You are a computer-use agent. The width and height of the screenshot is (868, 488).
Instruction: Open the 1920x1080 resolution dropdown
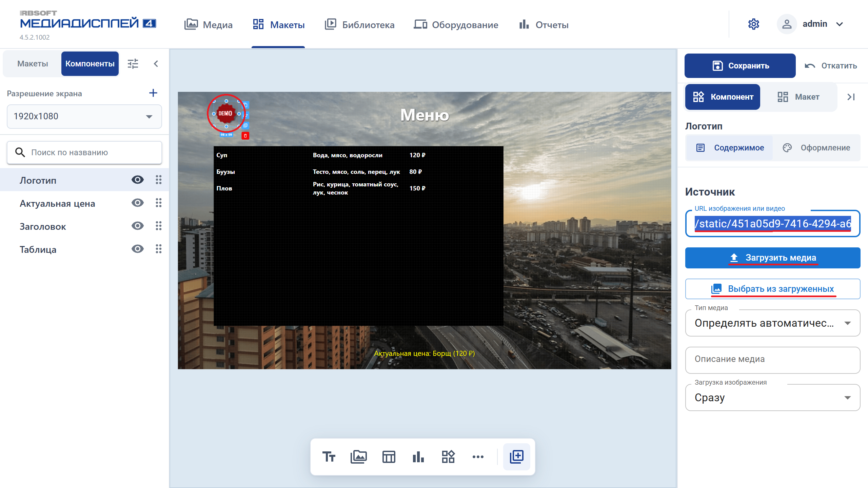(84, 117)
